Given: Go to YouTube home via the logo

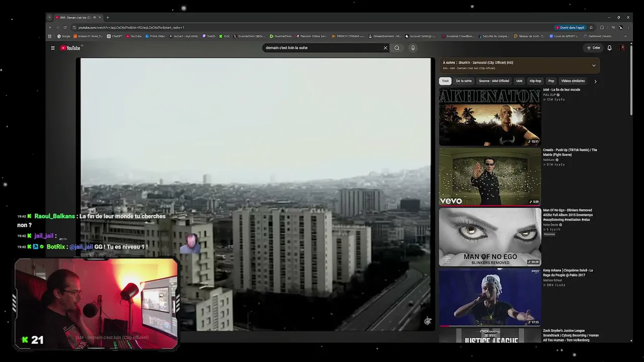Looking at the screenshot, I should tap(71, 48).
